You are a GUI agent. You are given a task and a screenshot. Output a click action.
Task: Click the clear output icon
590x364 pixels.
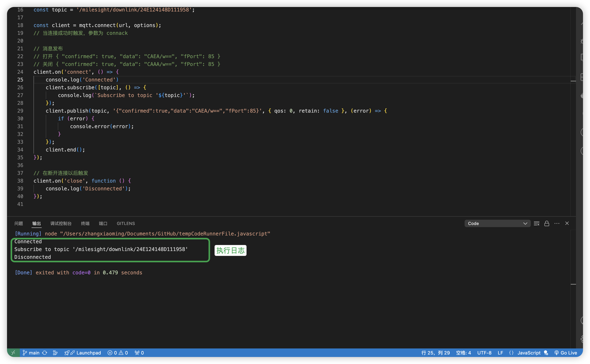tap(536, 223)
